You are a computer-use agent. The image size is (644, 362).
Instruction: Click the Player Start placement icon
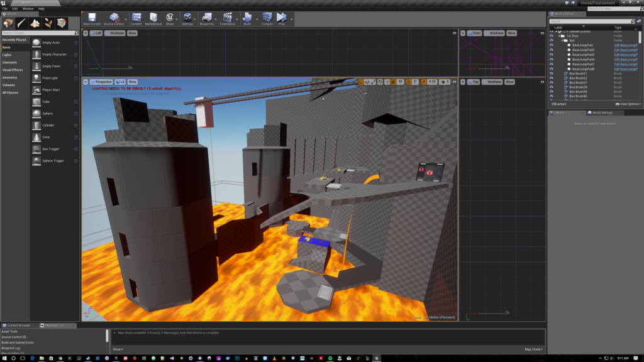tap(36, 90)
